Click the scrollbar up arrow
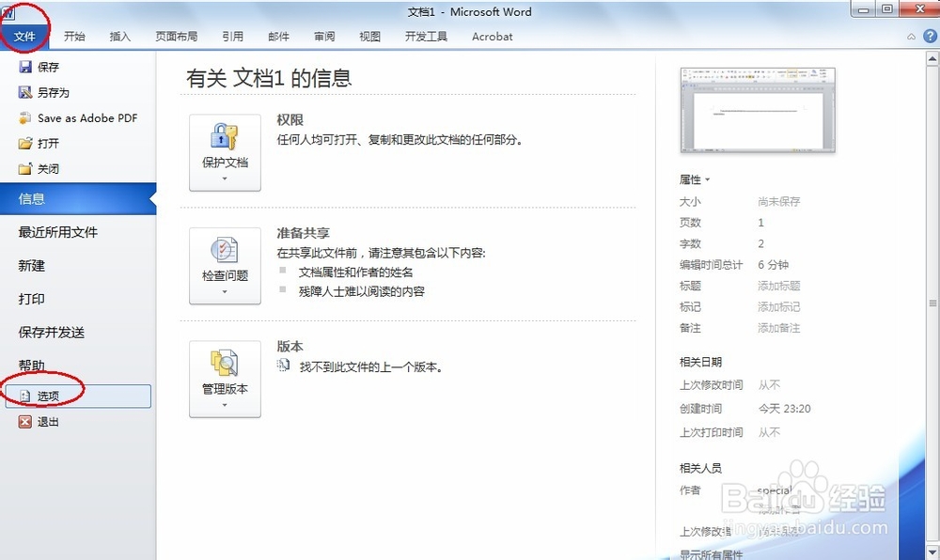940x560 pixels. click(x=932, y=58)
